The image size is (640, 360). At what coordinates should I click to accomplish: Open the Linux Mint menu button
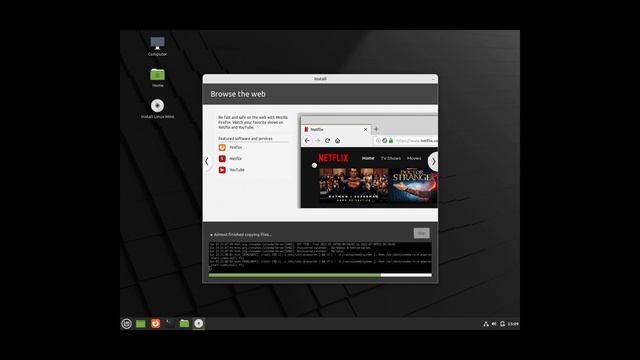point(127,324)
